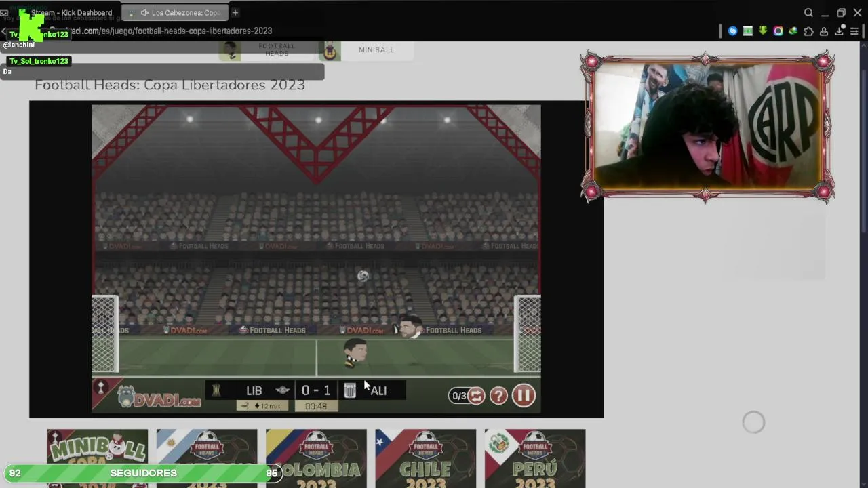Click chat username Tv_Sol_tronko123
Screen dimensions: 868x488
pyautogui.click(x=39, y=61)
